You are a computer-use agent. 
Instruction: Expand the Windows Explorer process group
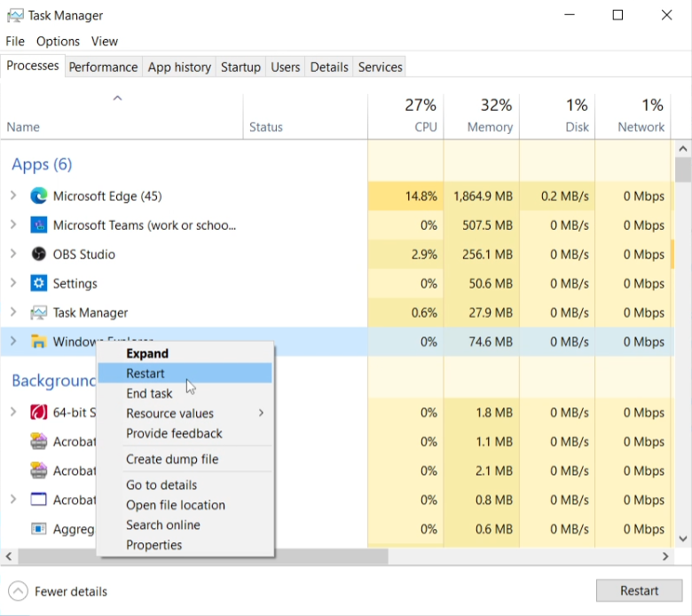[13, 341]
